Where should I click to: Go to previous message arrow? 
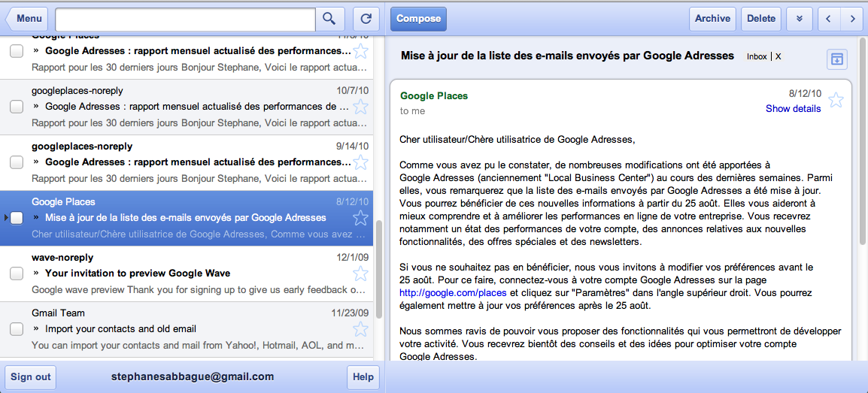(828, 19)
